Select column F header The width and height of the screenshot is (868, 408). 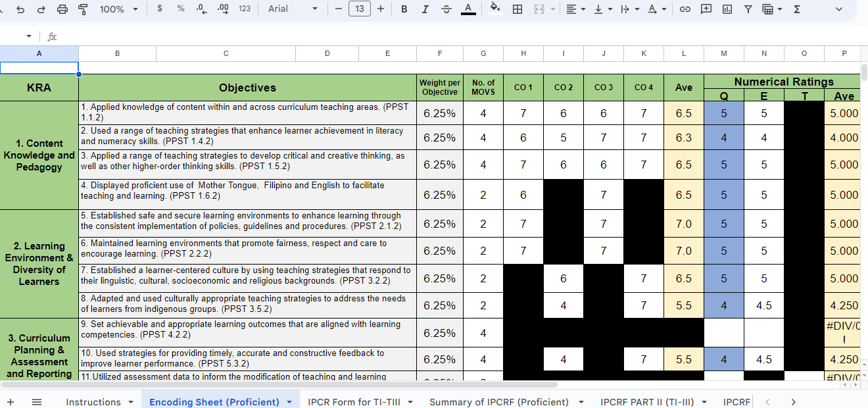440,53
